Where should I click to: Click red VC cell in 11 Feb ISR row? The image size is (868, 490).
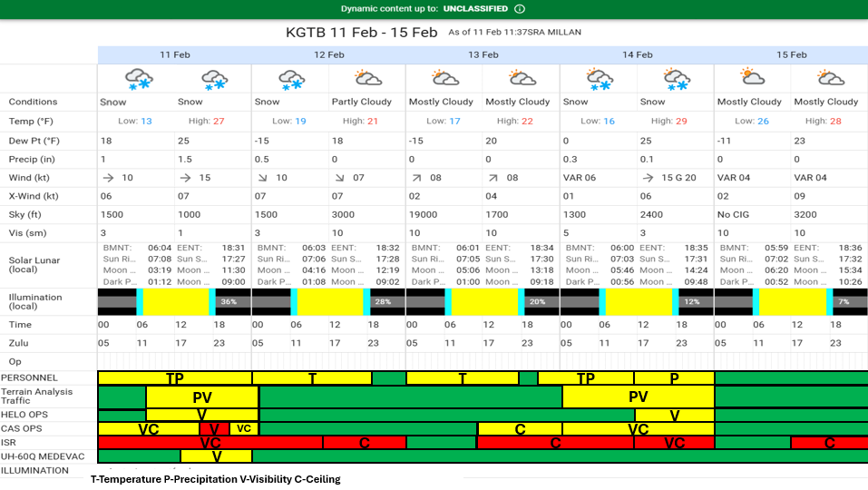(x=210, y=443)
